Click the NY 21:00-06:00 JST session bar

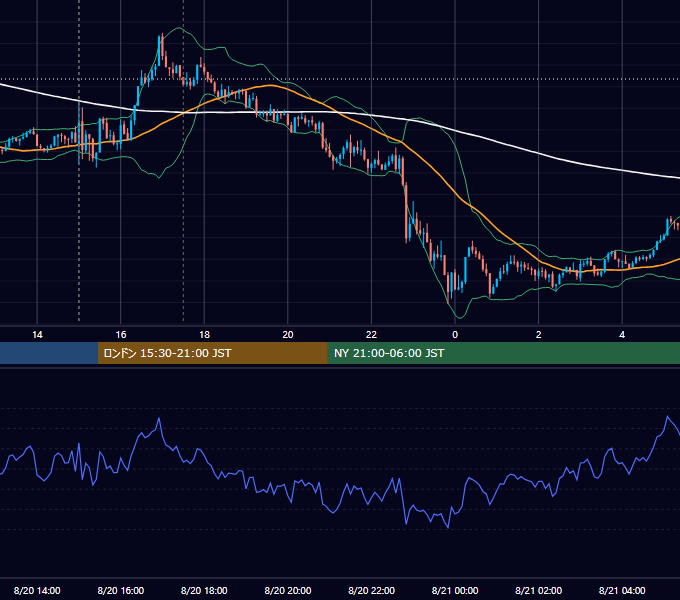[x=503, y=353]
